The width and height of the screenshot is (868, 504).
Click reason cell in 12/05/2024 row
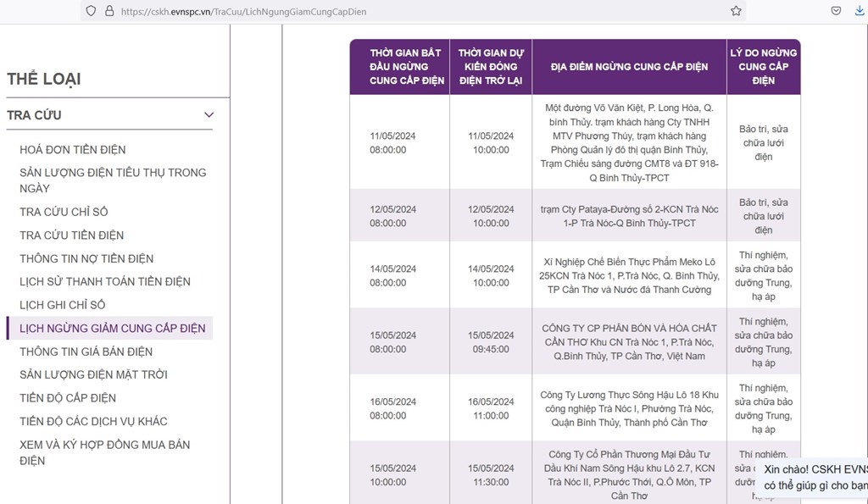pos(764,216)
